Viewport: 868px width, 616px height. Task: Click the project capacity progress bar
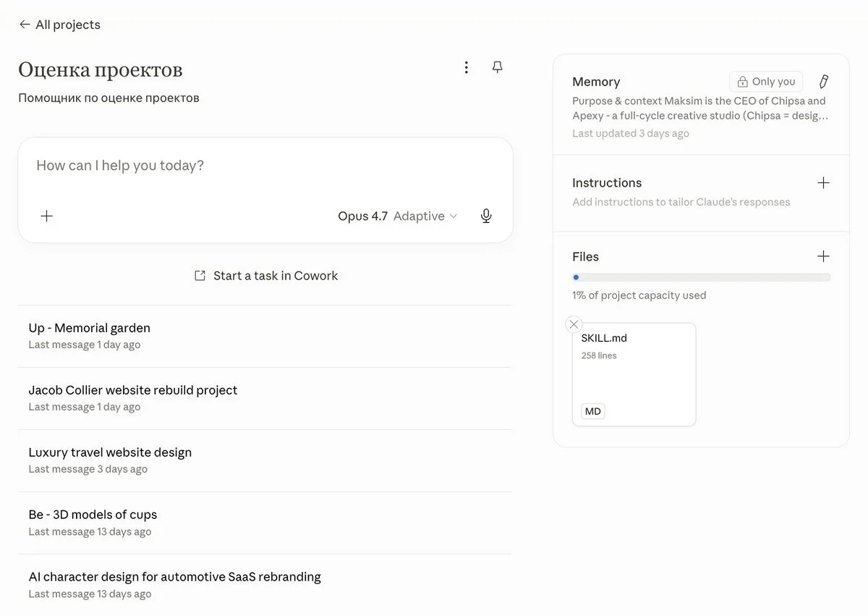[701, 277]
